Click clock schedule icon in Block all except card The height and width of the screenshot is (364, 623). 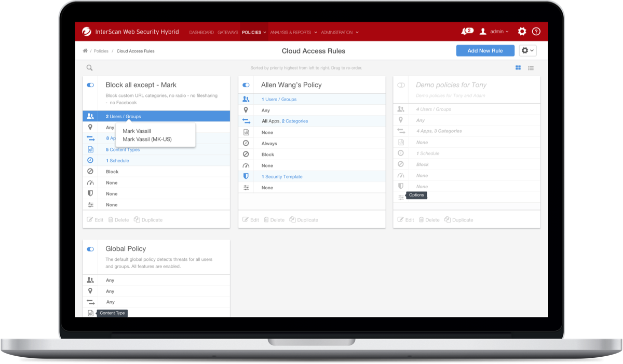point(90,161)
